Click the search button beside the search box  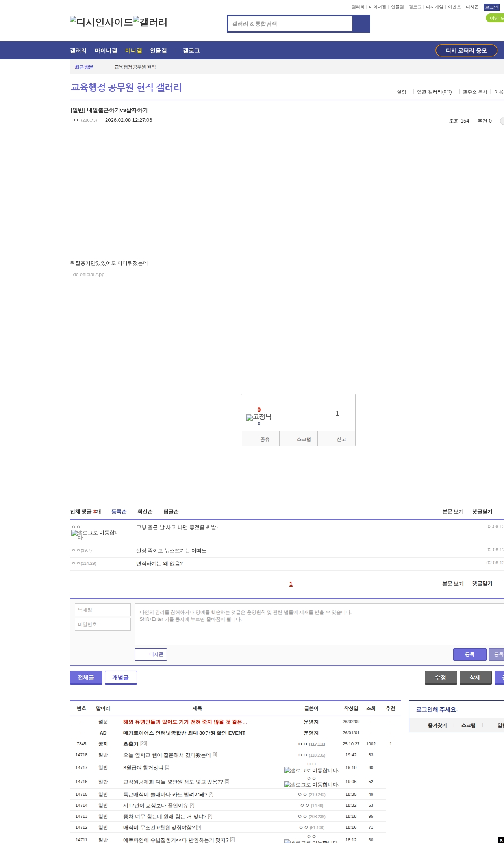pyautogui.click(x=361, y=24)
